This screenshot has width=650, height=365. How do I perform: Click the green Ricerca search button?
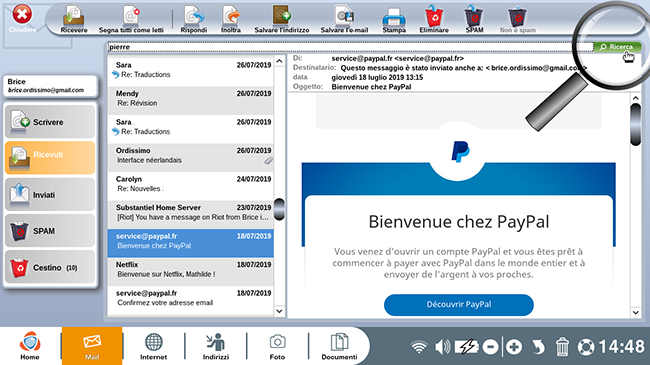(x=617, y=47)
